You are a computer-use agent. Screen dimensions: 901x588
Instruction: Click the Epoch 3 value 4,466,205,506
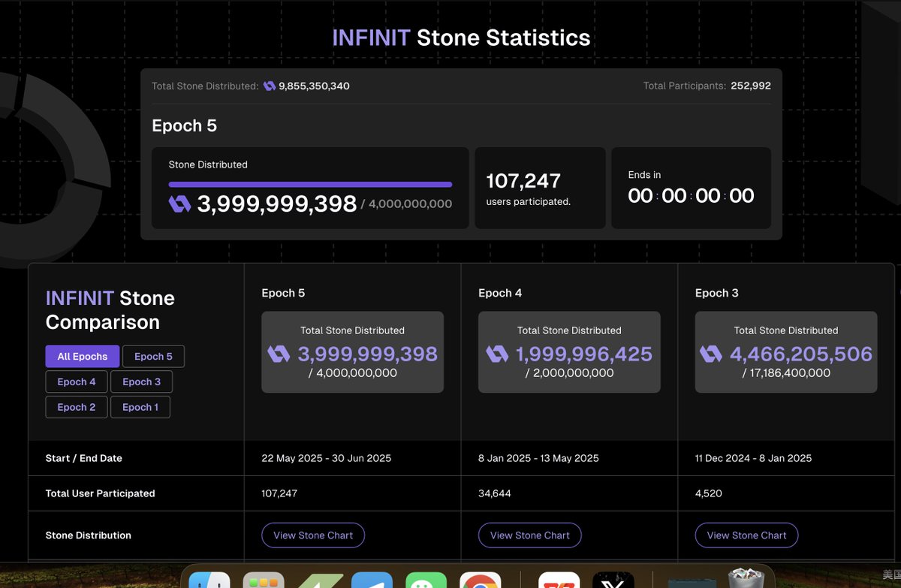tap(801, 354)
